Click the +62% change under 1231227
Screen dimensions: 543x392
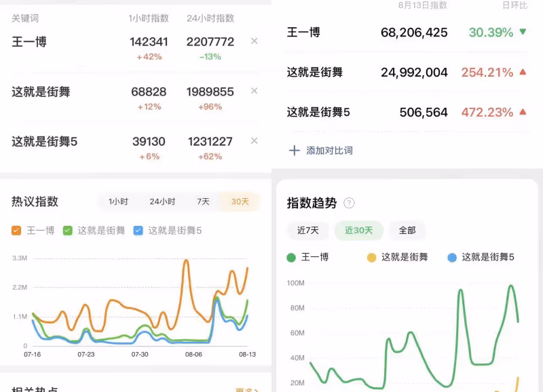[x=210, y=157]
